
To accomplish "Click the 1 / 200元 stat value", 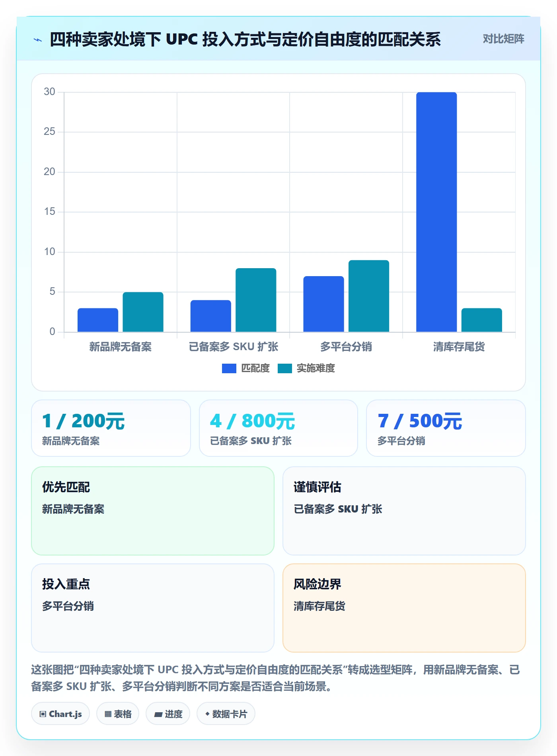I will (x=84, y=421).
